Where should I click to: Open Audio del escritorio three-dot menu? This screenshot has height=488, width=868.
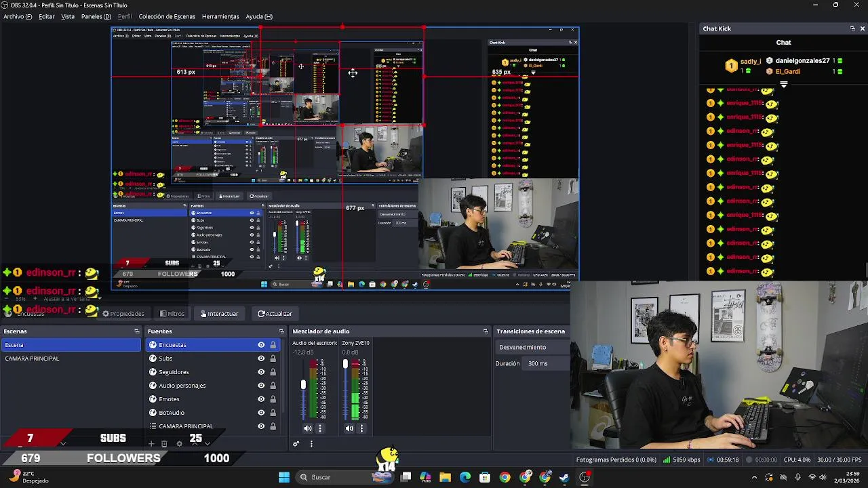[320, 428]
